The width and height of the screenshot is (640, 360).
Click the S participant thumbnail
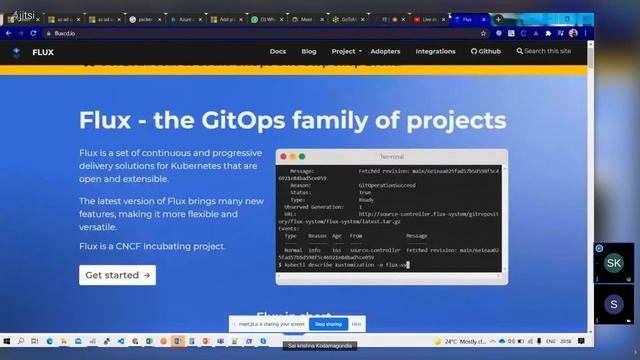coord(613,304)
